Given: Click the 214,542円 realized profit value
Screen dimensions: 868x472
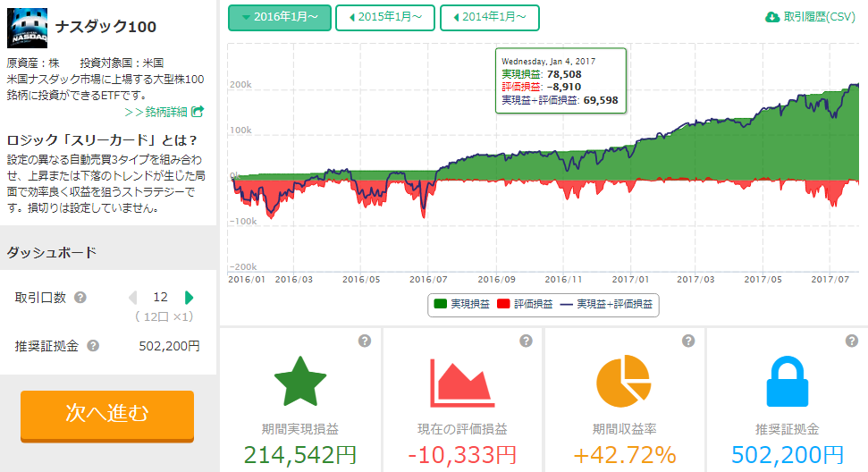Looking at the screenshot, I should [x=300, y=455].
